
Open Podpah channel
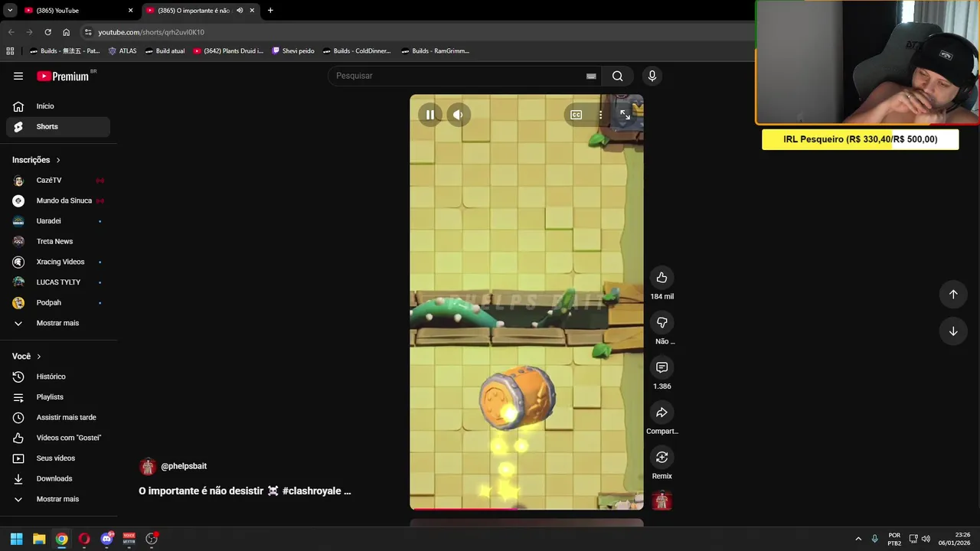click(58, 302)
